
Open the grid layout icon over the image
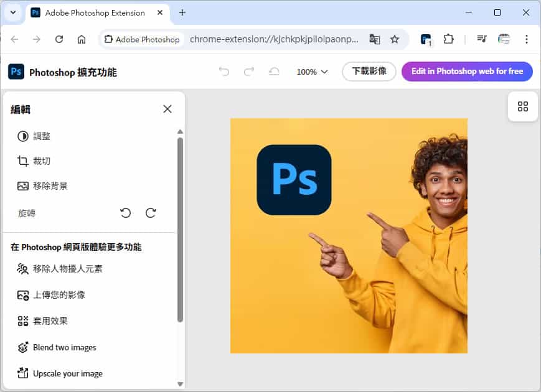pyautogui.click(x=522, y=106)
